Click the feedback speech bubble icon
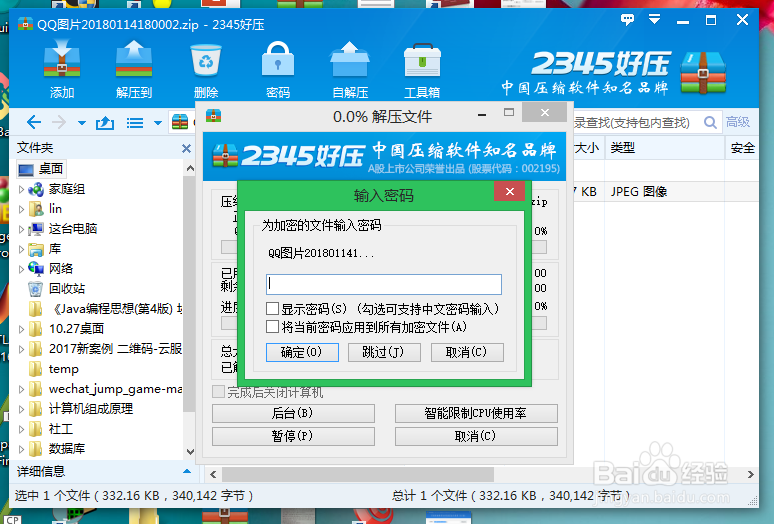774x524 pixels. 627,20
